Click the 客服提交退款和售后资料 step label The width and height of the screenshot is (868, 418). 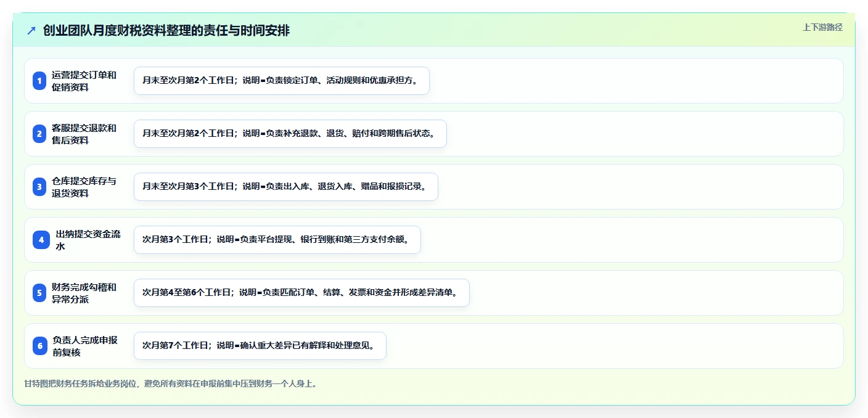[x=84, y=134]
